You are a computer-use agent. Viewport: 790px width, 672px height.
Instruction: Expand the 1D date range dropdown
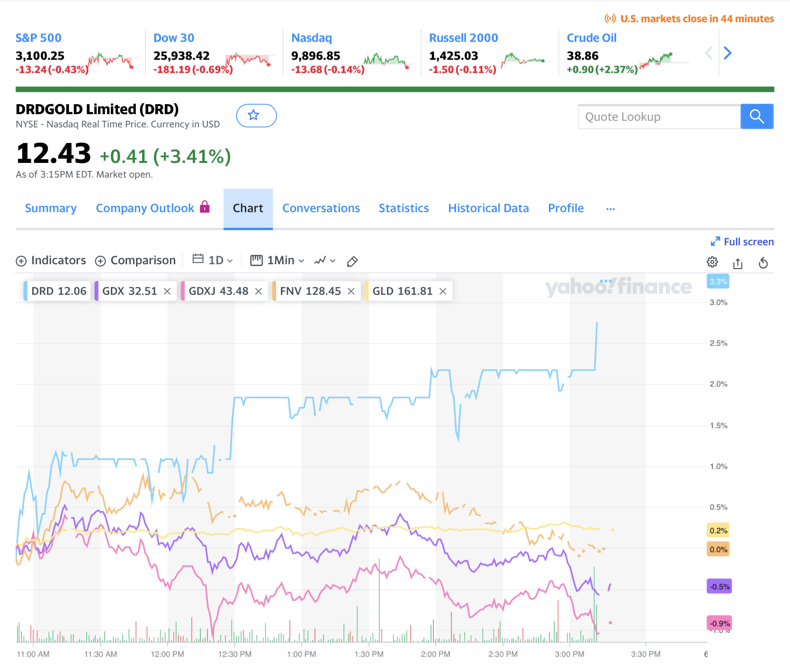pyautogui.click(x=214, y=260)
